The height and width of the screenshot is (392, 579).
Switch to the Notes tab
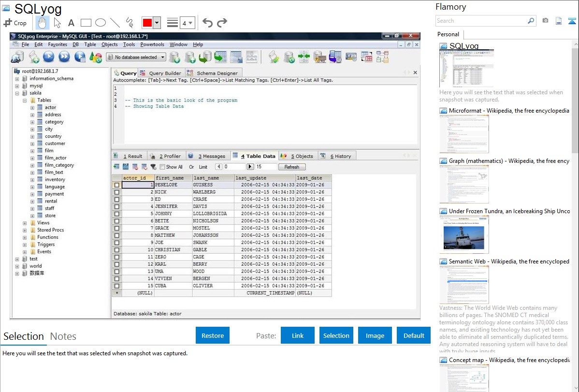point(63,336)
